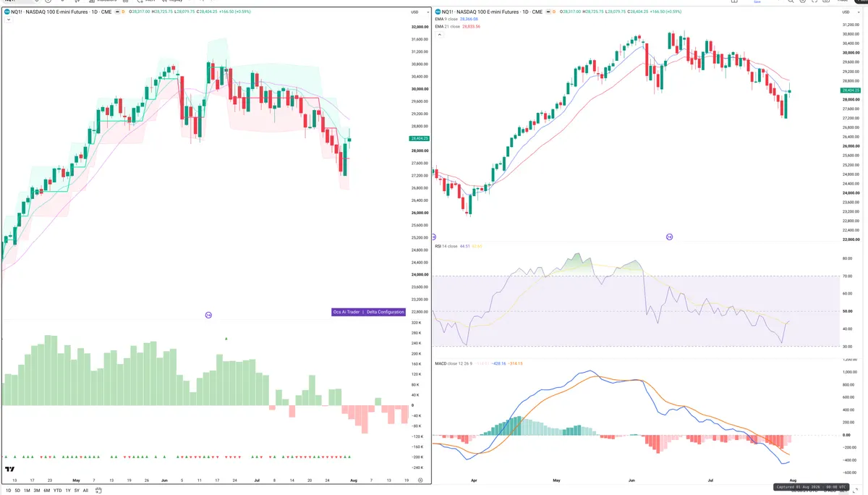
Task: Select MACD close 12 26 9 legend entry
Action: pyautogui.click(x=453, y=363)
